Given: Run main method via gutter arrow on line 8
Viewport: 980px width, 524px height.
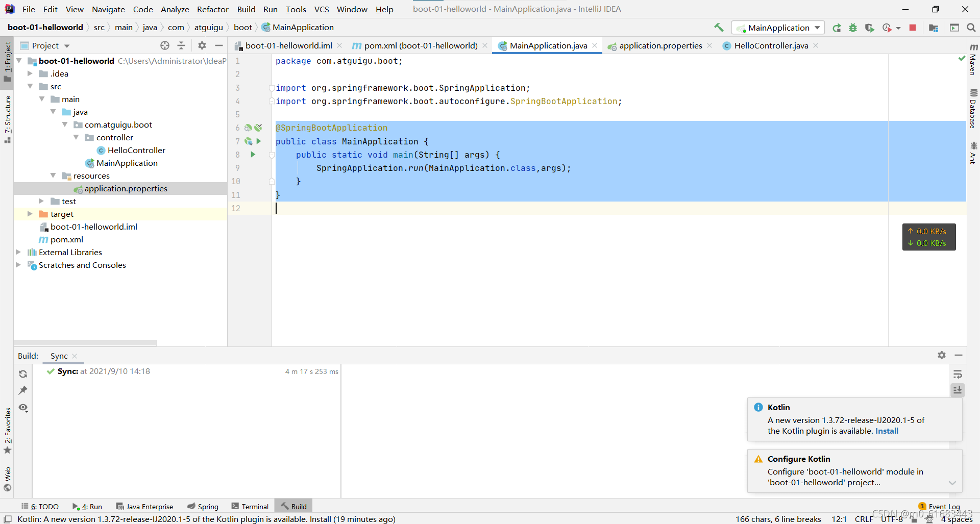Looking at the screenshot, I should point(254,155).
